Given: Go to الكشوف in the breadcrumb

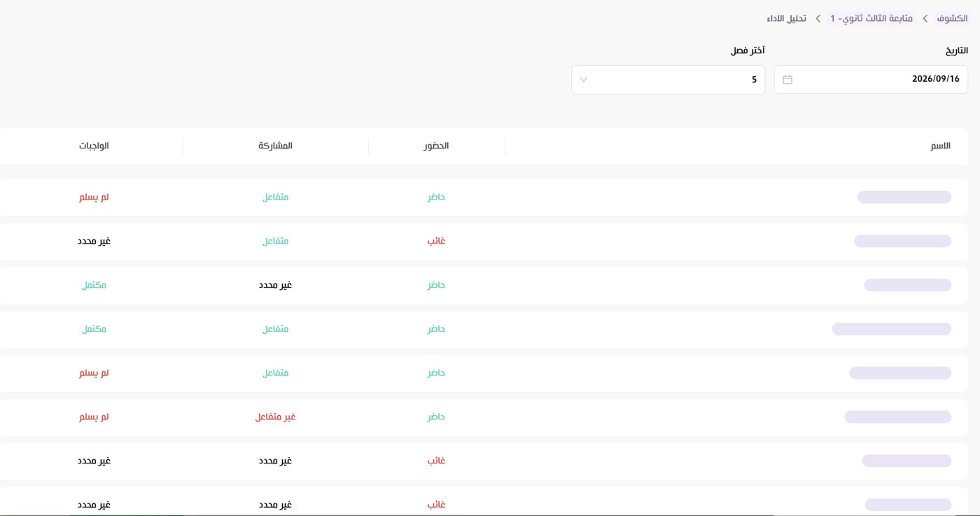Looking at the screenshot, I should pyautogui.click(x=952, y=18).
